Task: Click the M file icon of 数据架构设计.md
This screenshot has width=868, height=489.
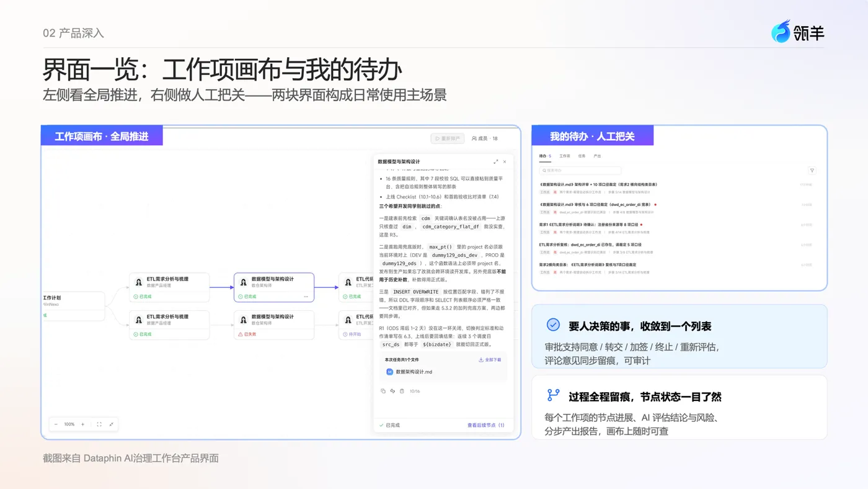Action: (x=389, y=372)
